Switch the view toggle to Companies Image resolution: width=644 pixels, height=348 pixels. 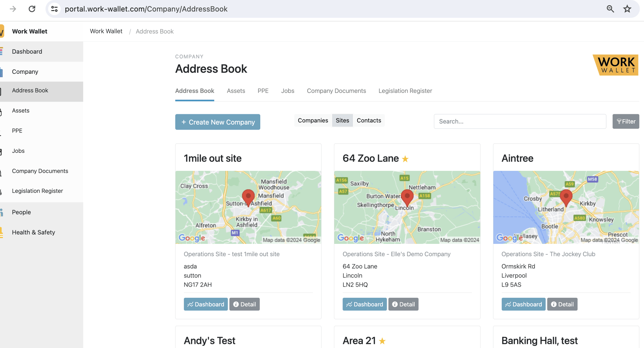[x=313, y=120]
